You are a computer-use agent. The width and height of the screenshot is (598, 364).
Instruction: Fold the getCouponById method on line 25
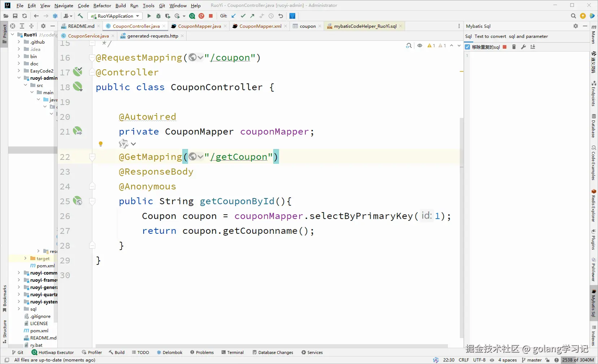(x=92, y=201)
